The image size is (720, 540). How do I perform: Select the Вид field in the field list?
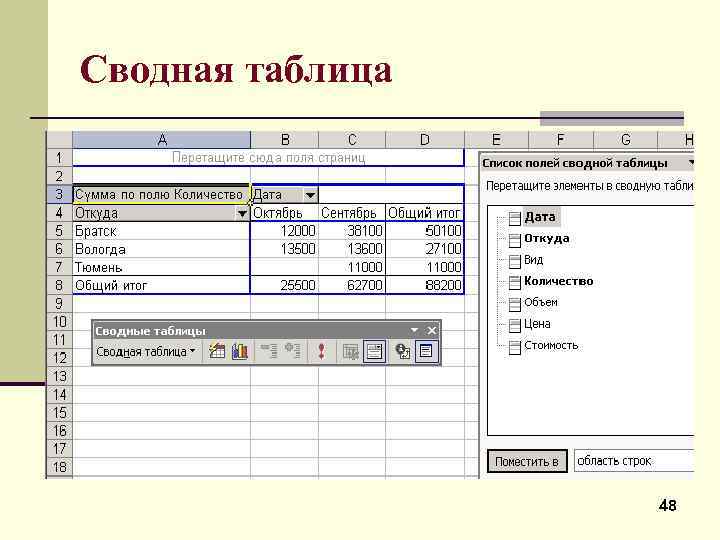(x=526, y=260)
